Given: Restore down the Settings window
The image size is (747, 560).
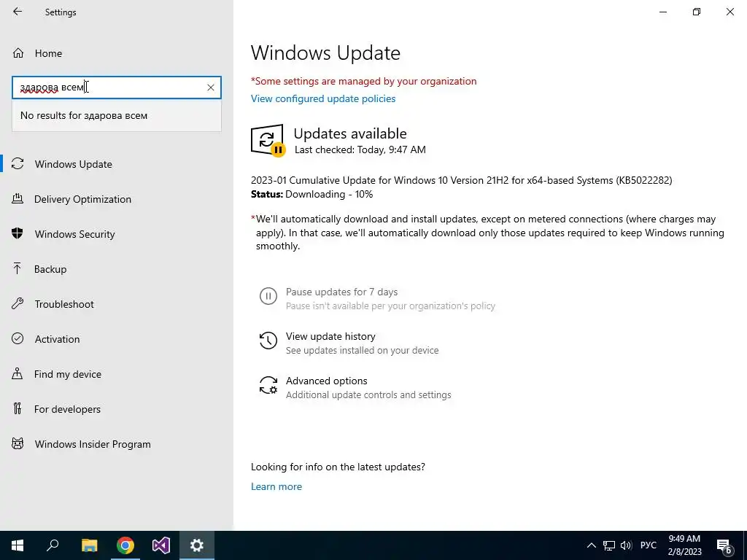Looking at the screenshot, I should click(697, 12).
